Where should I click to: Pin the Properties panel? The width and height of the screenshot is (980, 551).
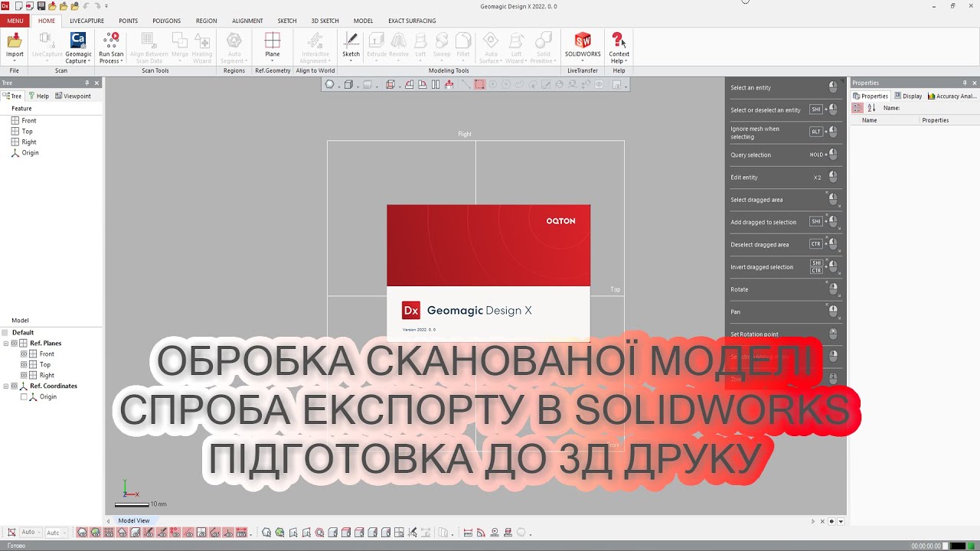coord(965,83)
